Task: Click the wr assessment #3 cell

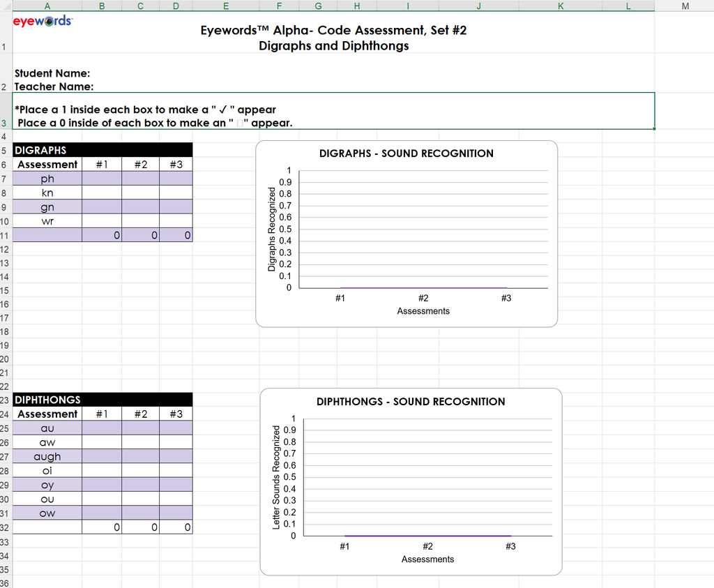Action: tap(176, 221)
